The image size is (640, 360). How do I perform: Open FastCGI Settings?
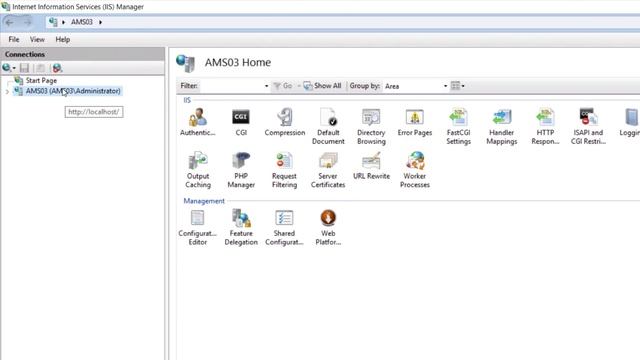458,126
